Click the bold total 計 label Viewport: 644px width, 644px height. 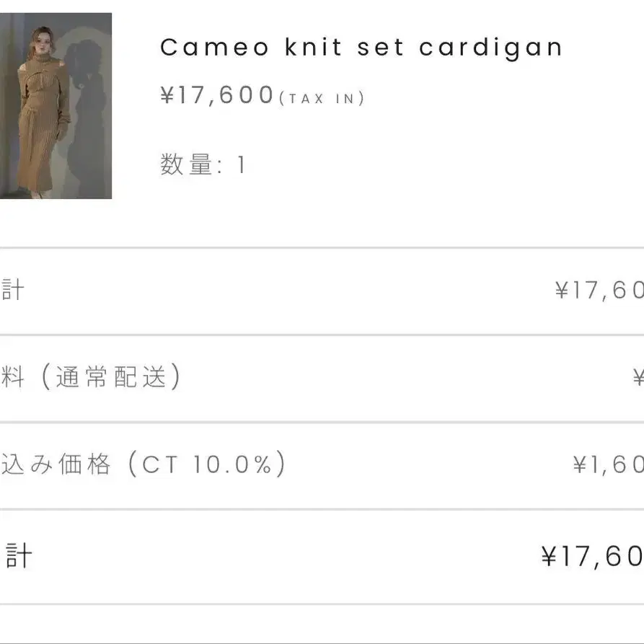tap(19, 556)
